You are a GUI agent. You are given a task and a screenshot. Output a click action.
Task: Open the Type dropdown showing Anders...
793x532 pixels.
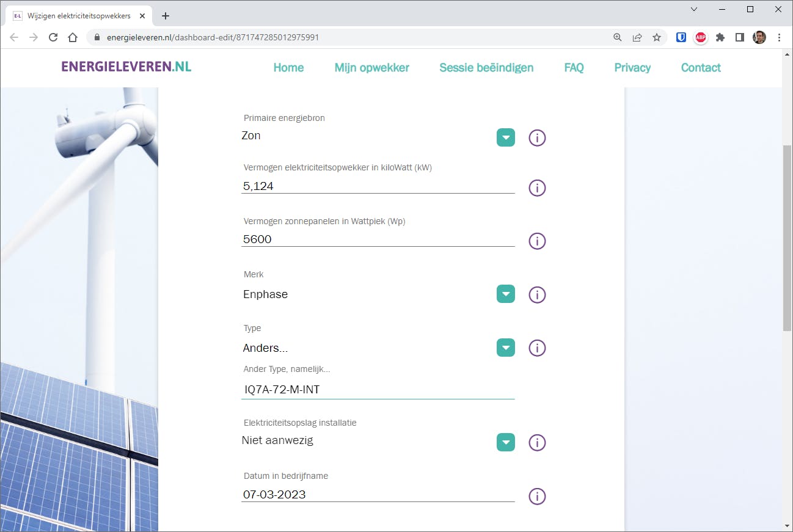[x=505, y=347]
